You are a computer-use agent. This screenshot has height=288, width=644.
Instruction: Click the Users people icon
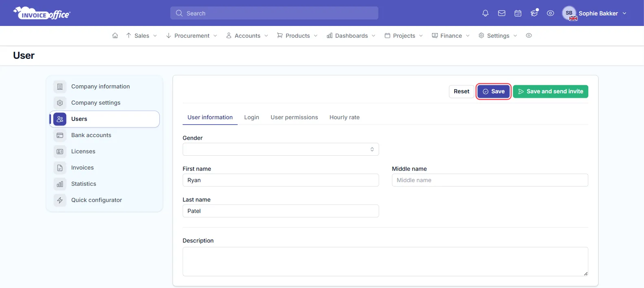[60, 119]
